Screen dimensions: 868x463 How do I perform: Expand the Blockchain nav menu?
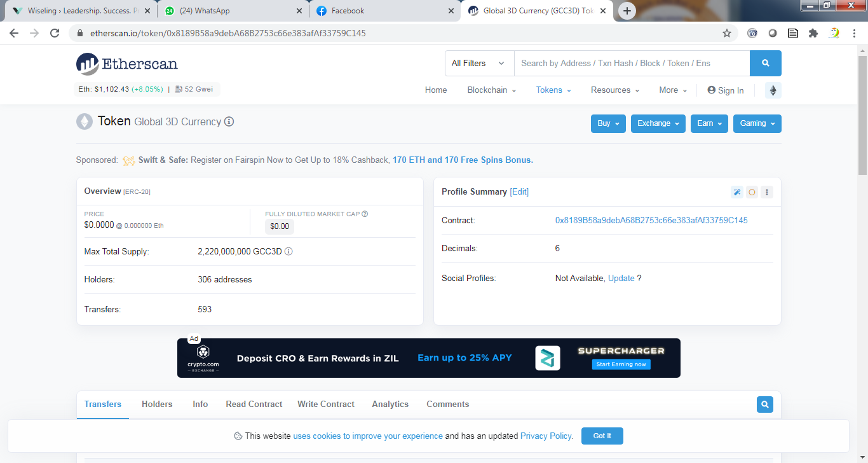492,90
